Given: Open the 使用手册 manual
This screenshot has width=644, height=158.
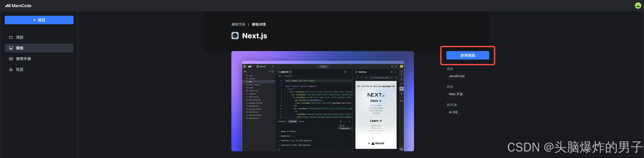Looking at the screenshot, I should point(39,59).
